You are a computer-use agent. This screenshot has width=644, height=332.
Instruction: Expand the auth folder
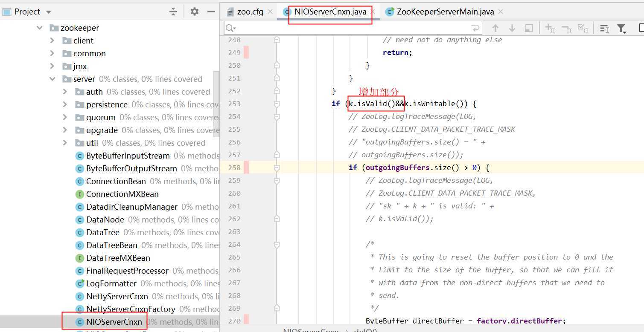click(65, 92)
